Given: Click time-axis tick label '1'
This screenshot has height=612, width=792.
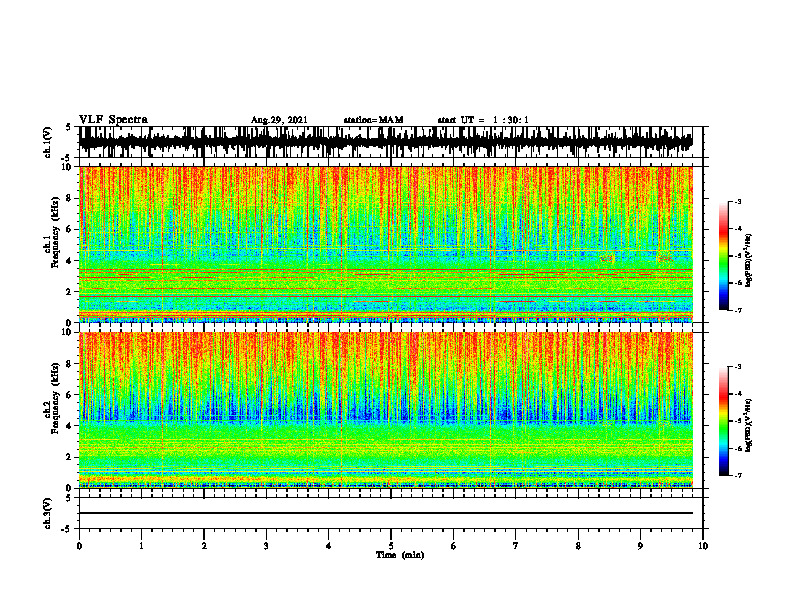Looking at the screenshot, I should 141,546.
